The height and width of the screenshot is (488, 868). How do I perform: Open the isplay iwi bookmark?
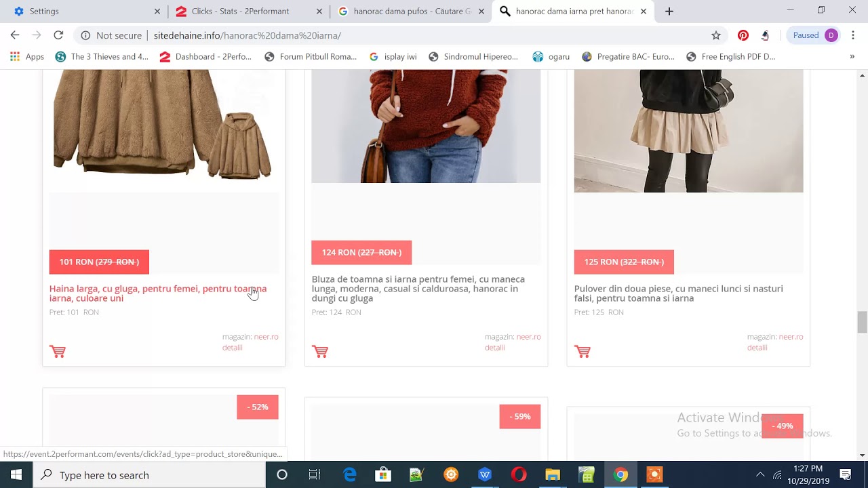pos(393,57)
